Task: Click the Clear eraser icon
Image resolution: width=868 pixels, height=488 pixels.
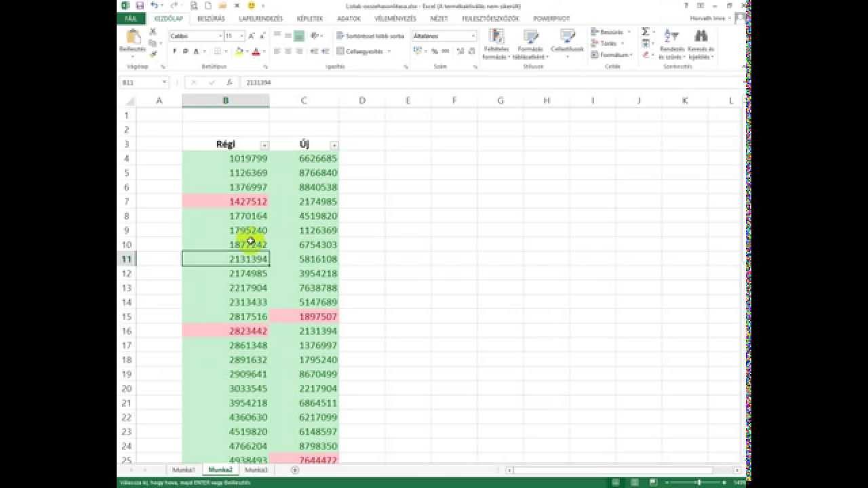Action: 645,55
